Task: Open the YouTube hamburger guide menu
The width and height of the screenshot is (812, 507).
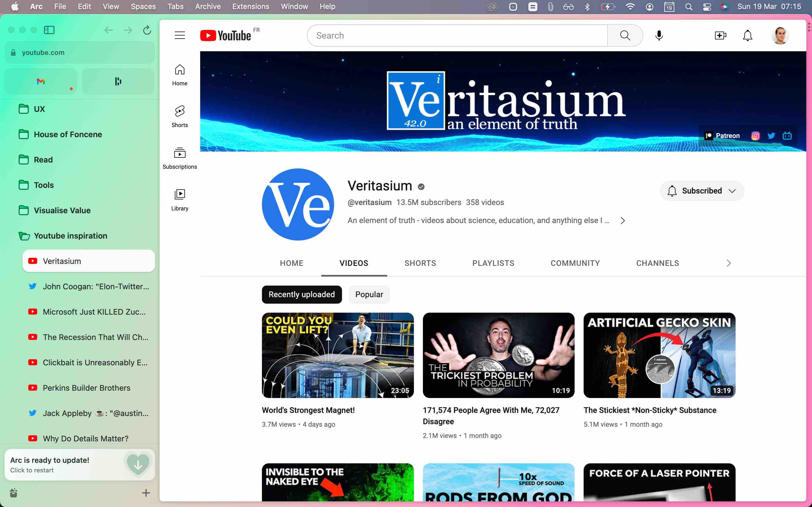Action: coord(180,35)
